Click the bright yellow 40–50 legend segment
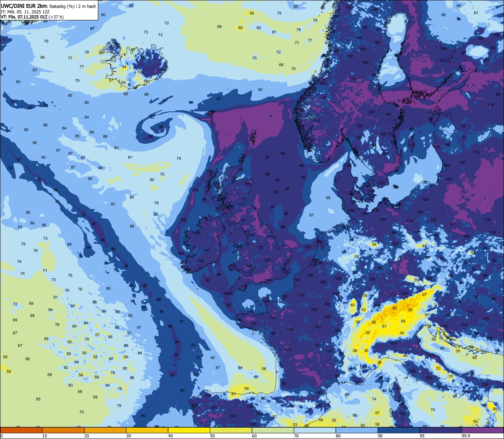Screen dimensions: 504x439 189,430
